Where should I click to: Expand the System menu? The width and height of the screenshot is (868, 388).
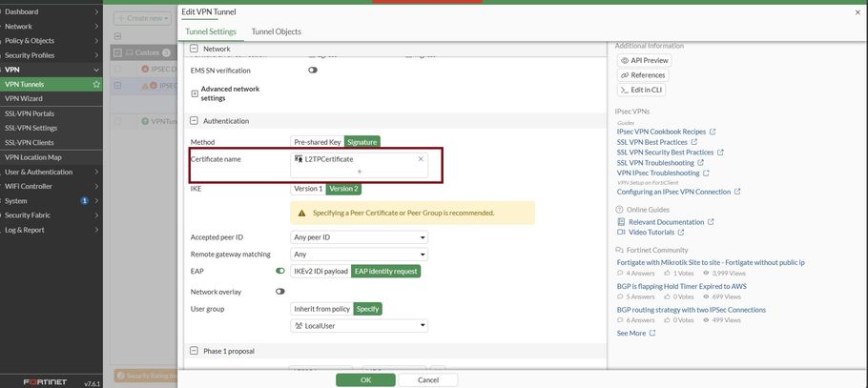coord(51,201)
